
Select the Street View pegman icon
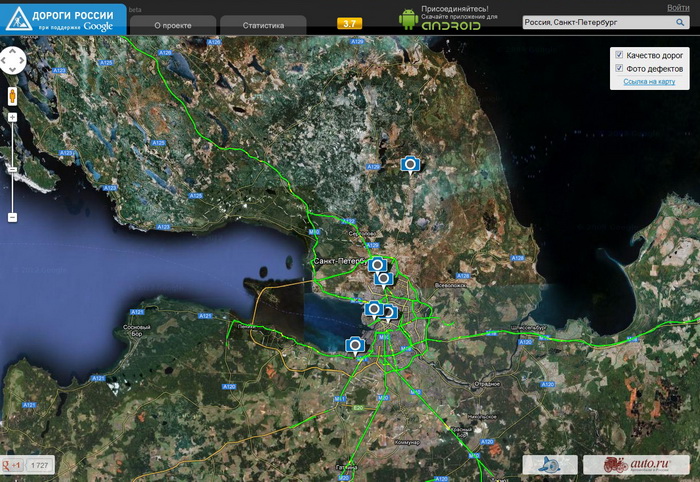[x=12, y=96]
